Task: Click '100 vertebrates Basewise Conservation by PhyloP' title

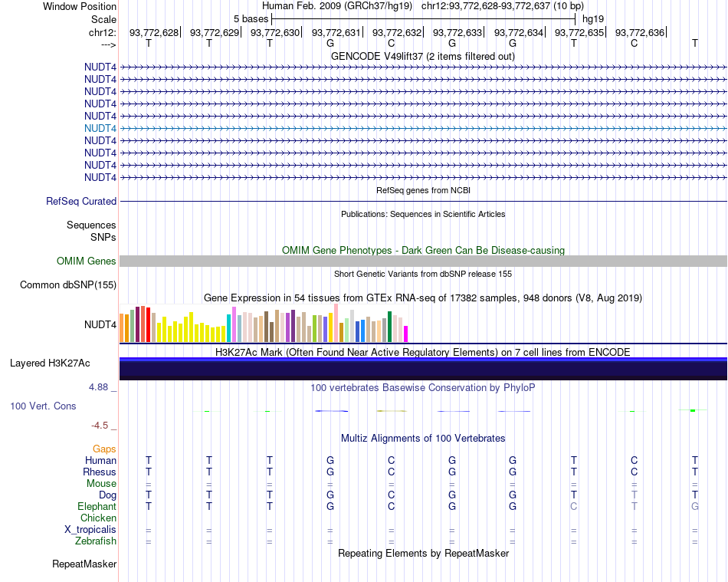Action: coord(423,387)
